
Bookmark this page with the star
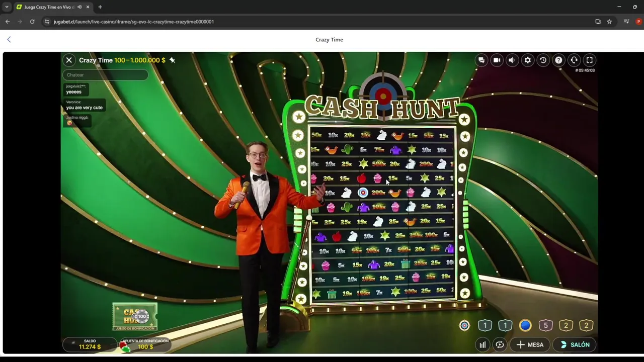tap(609, 22)
